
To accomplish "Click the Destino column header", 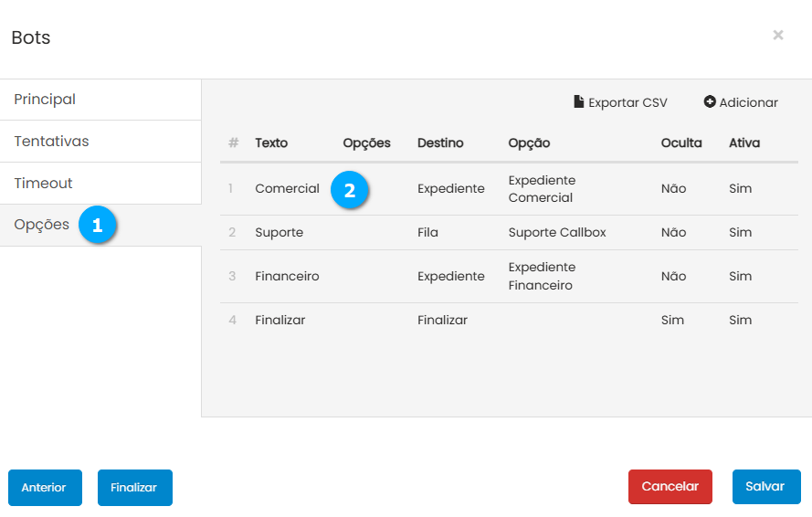I will [440, 143].
